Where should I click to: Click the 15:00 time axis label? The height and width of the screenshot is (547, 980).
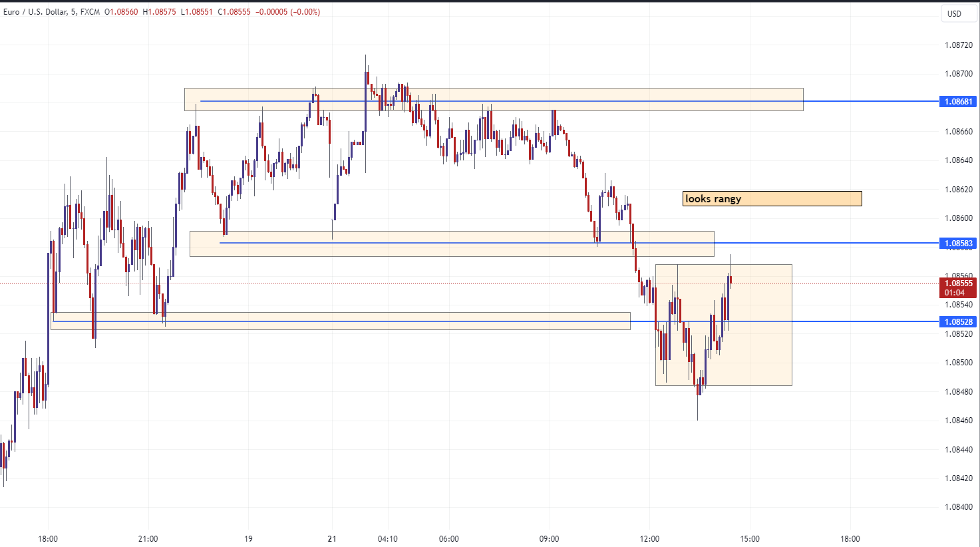(750, 538)
